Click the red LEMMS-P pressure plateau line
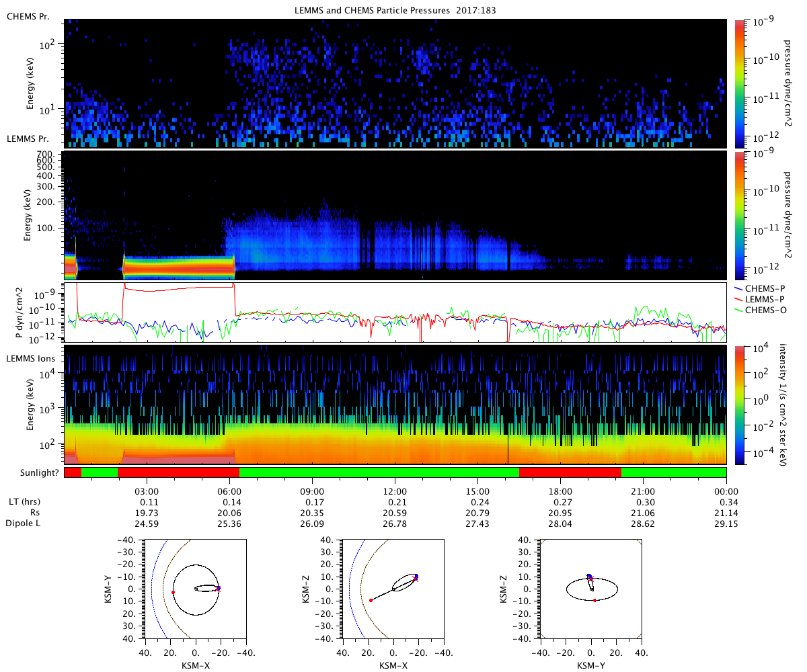 tap(178, 290)
